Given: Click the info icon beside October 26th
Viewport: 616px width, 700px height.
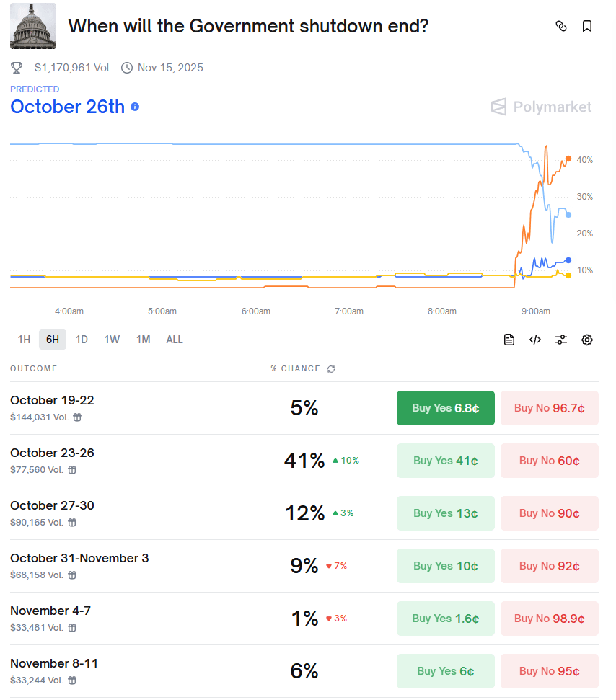Looking at the screenshot, I should click(x=135, y=107).
